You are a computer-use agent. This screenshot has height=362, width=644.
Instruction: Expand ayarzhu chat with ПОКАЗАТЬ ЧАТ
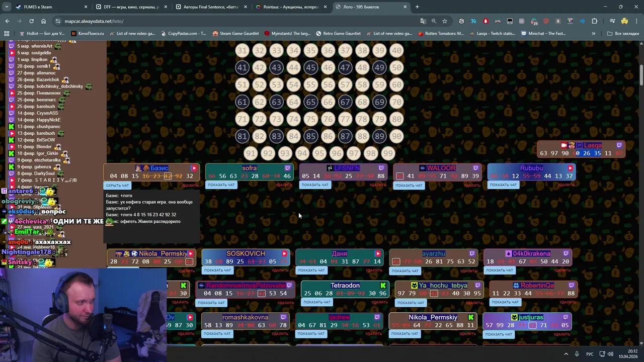click(x=405, y=271)
